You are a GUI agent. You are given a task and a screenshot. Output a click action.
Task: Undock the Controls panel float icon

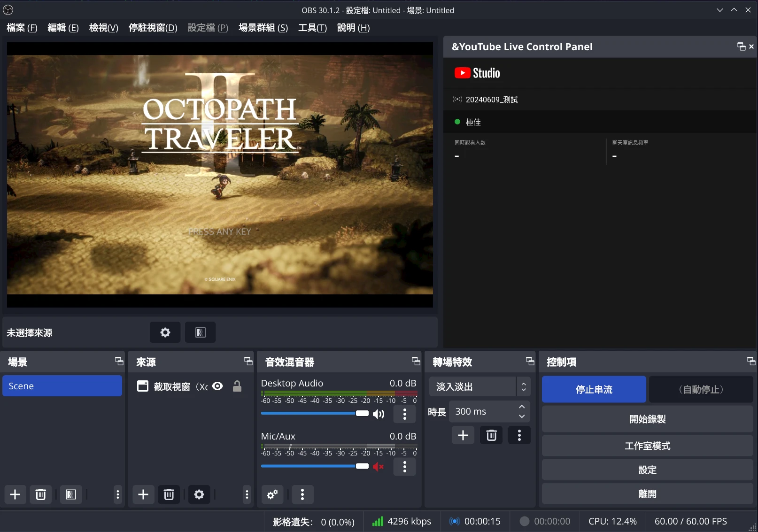(x=751, y=361)
